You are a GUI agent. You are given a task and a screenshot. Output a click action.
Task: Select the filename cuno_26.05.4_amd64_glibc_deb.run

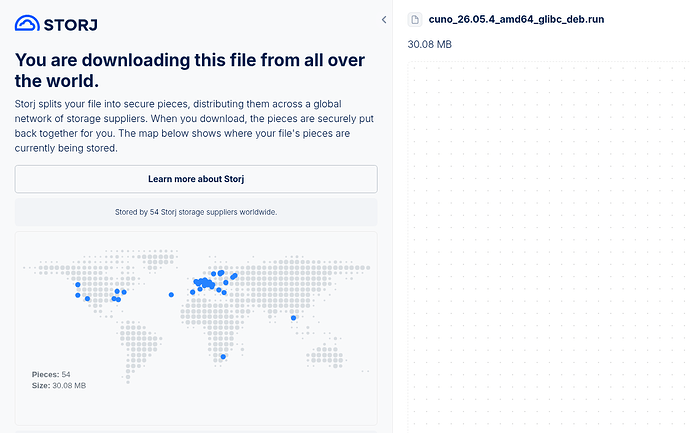pyautogui.click(x=516, y=19)
